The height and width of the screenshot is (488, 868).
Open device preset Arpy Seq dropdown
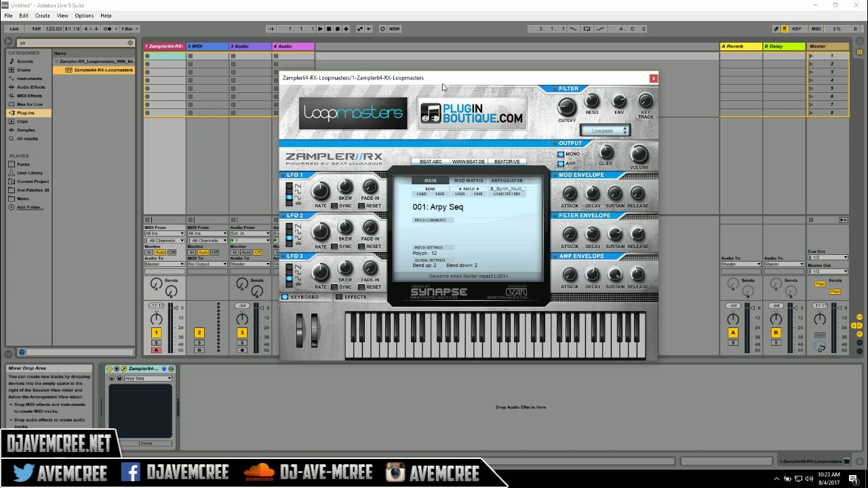147,378
